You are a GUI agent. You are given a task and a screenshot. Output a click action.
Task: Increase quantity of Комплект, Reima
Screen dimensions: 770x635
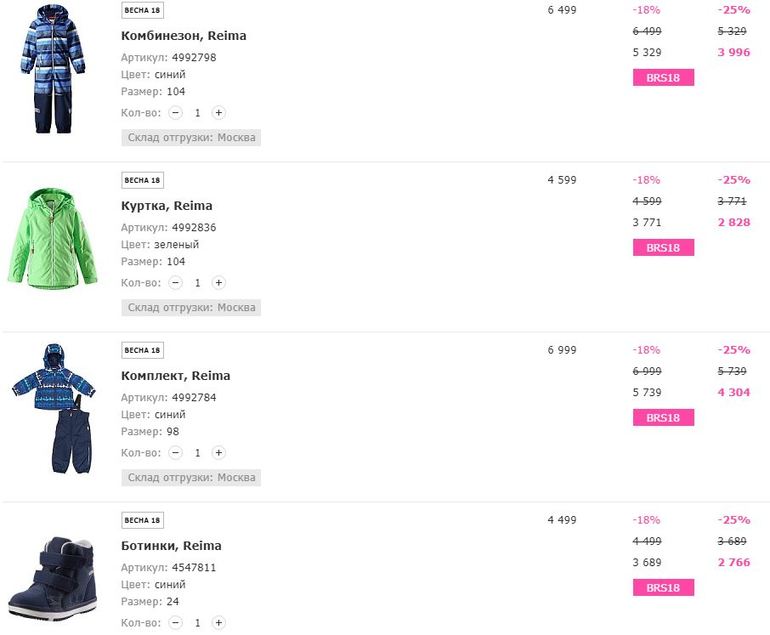pyautogui.click(x=219, y=453)
